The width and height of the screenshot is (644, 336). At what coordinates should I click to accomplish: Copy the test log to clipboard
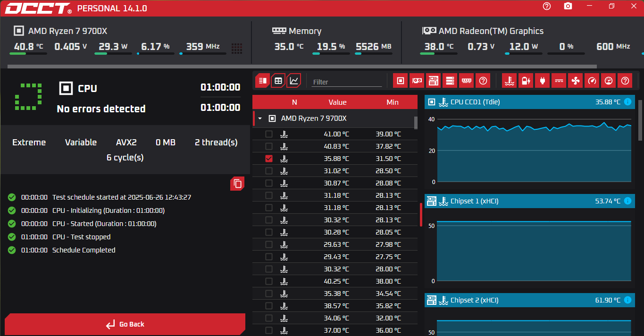tap(237, 184)
